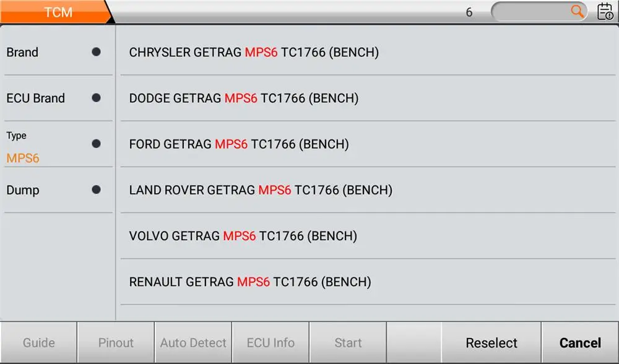Image resolution: width=619 pixels, height=364 pixels.
Task: Select the ECU Brand filter bullet
Action: 96,98
